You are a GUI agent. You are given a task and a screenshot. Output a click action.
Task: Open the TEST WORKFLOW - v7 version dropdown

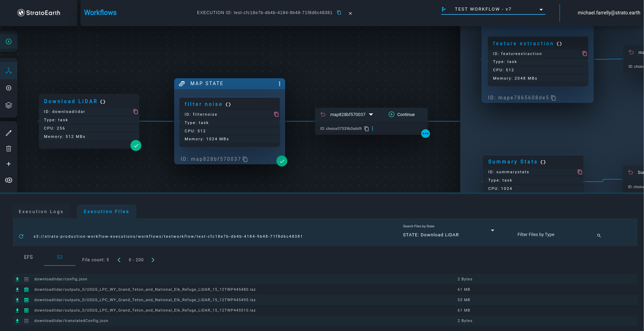click(x=541, y=10)
